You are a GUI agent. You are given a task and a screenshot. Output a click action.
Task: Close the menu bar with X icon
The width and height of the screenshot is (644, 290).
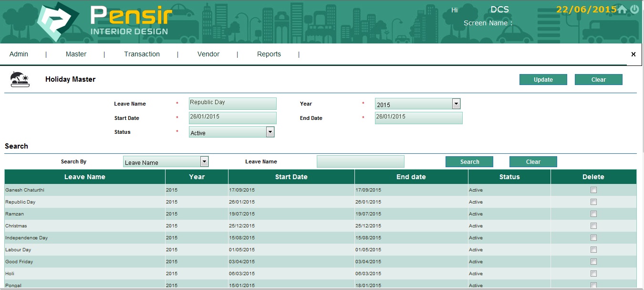(634, 54)
